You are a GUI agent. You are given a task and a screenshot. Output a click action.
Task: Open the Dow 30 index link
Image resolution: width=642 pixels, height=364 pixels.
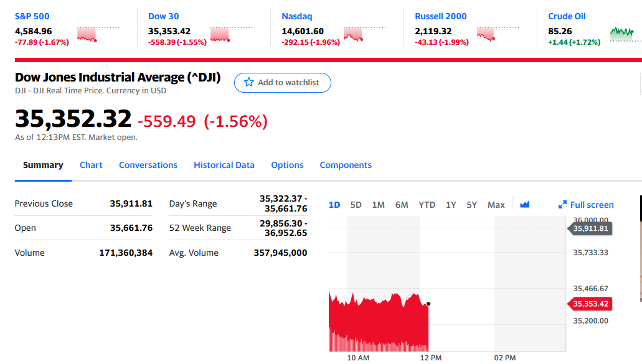(163, 16)
